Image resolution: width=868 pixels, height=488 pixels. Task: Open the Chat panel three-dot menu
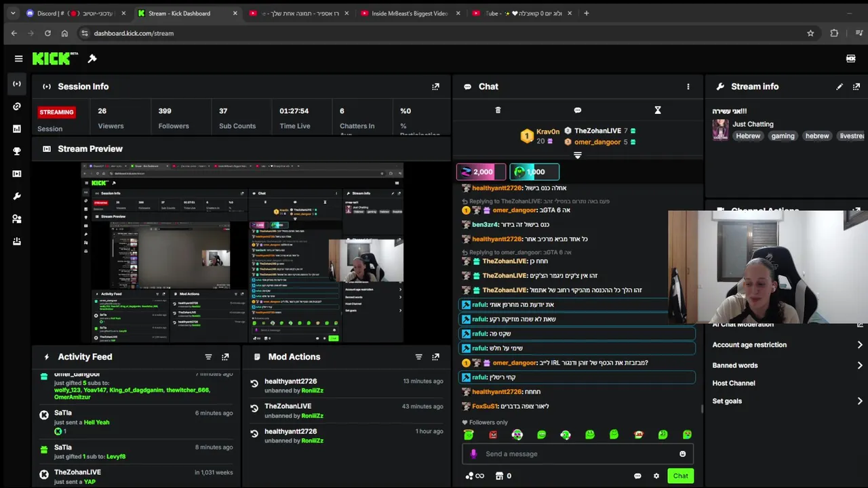(x=688, y=87)
